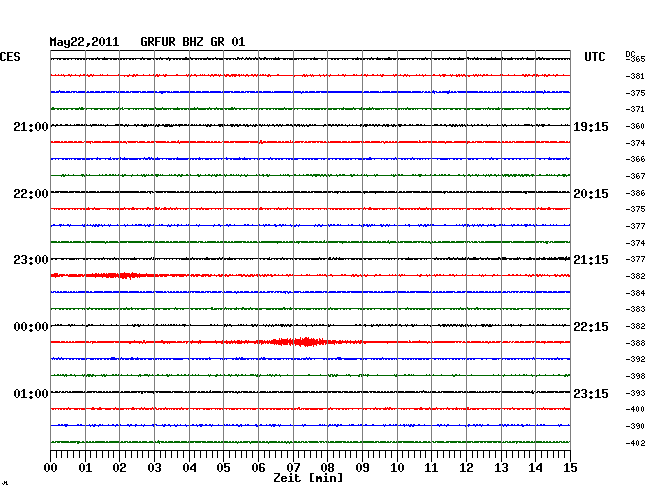This screenshot has width=650, height=494.
Task: Select the DC offset value -386
Action: (x=635, y=193)
